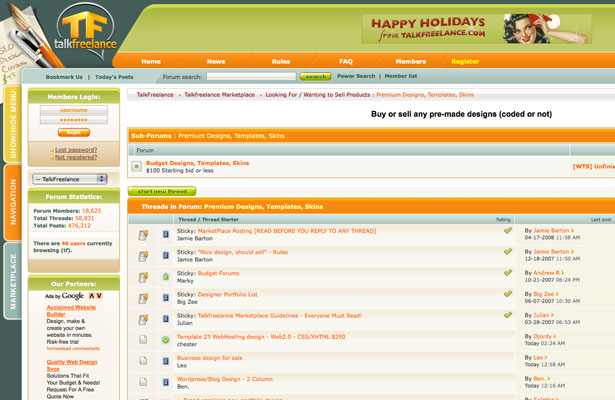Toggle the Show/Hide Menu side tab
Image resolution: width=615 pixels, height=400 pixels.
[13, 124]
